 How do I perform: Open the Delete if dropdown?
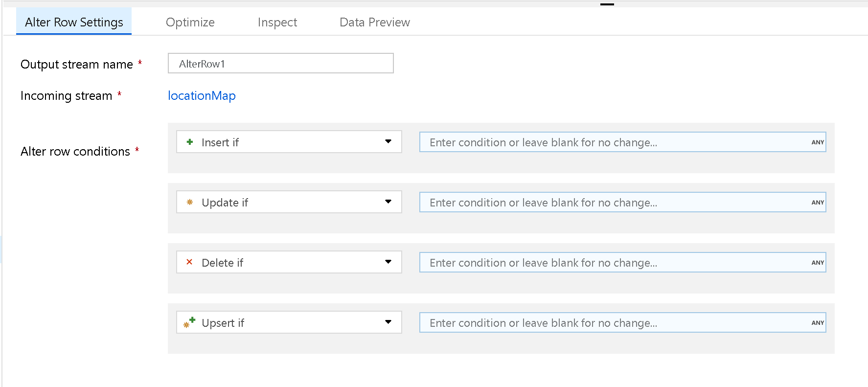click(x=388, y=262)
